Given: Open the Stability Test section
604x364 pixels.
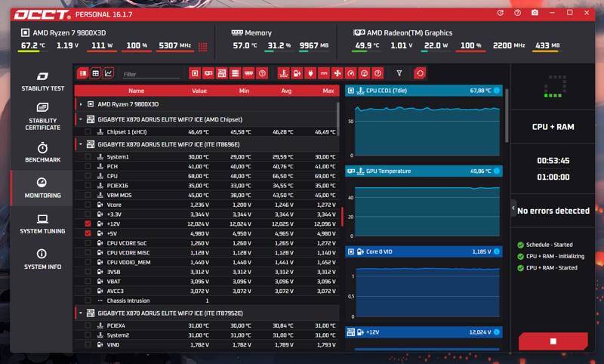Looking at the screenshot, I should point(42,82).
